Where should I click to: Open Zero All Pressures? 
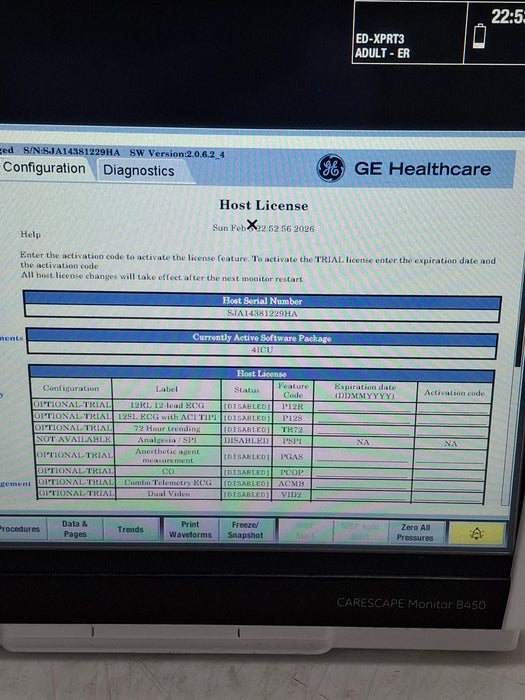415,533
